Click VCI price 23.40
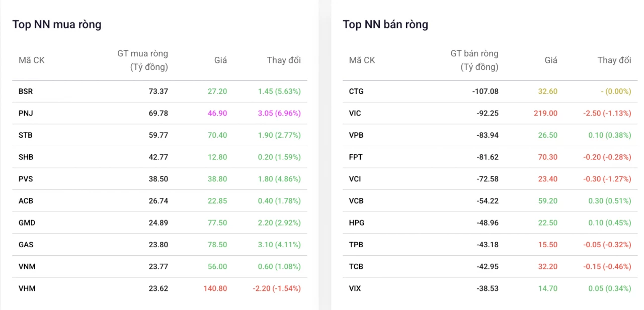644x310 pixels. [x=548, y=179]
